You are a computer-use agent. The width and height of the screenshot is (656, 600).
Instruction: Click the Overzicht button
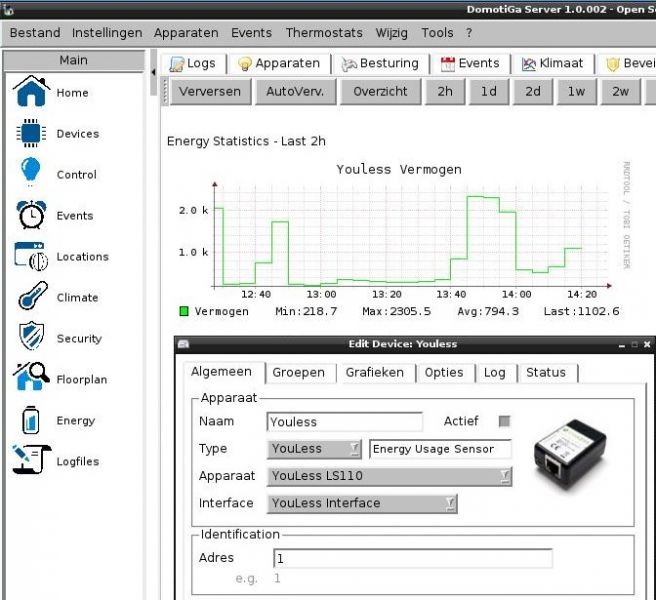(x=380, y=91)
